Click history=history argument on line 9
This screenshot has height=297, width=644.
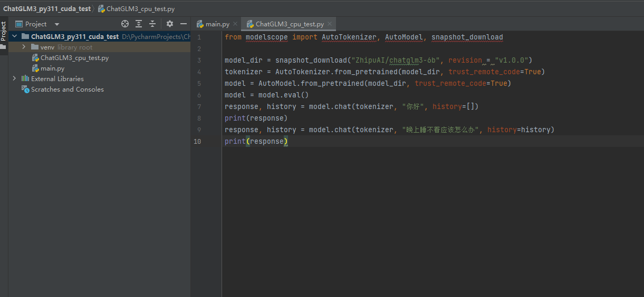[x=518, y=130]
